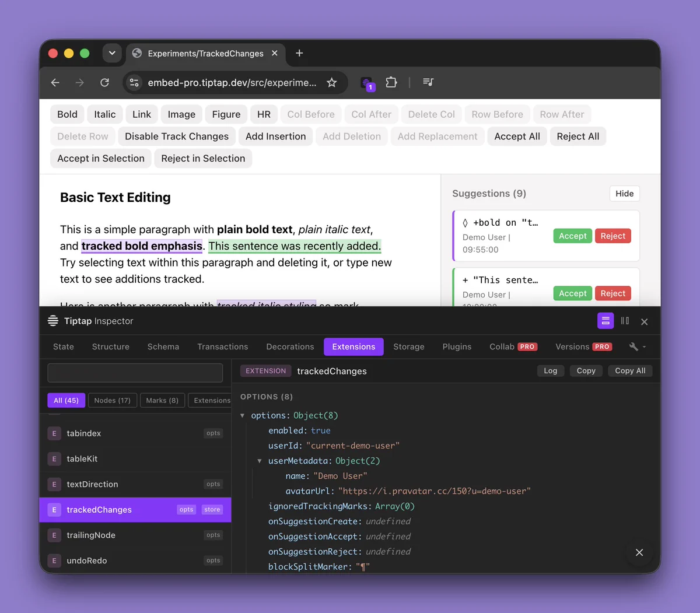Open the Structure tab
The height and width of the screenshot is (613, 700).
[111, 346]
